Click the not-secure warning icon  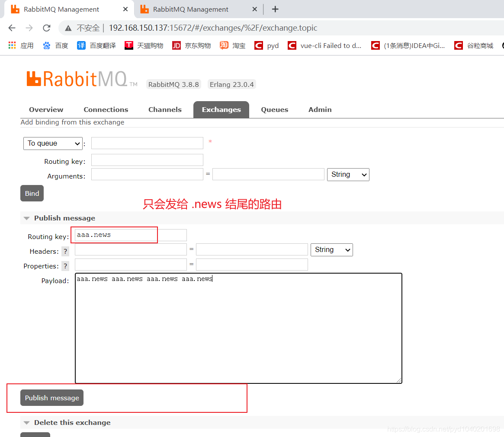(x=68, y=28)
